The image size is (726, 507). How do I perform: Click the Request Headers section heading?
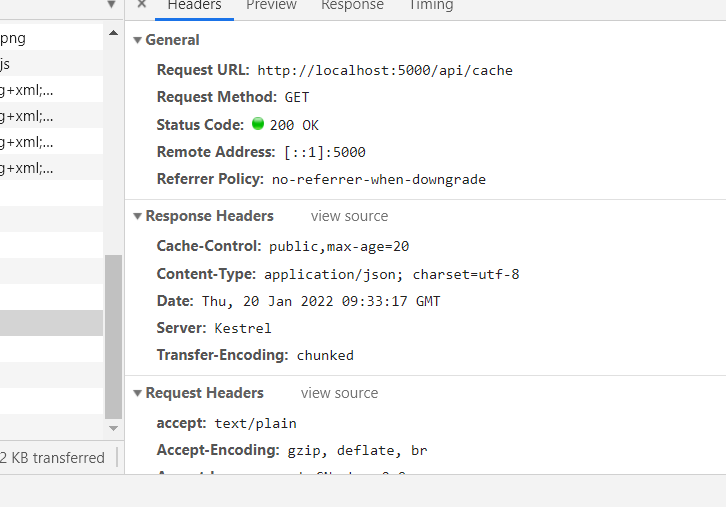pos(204,393)
